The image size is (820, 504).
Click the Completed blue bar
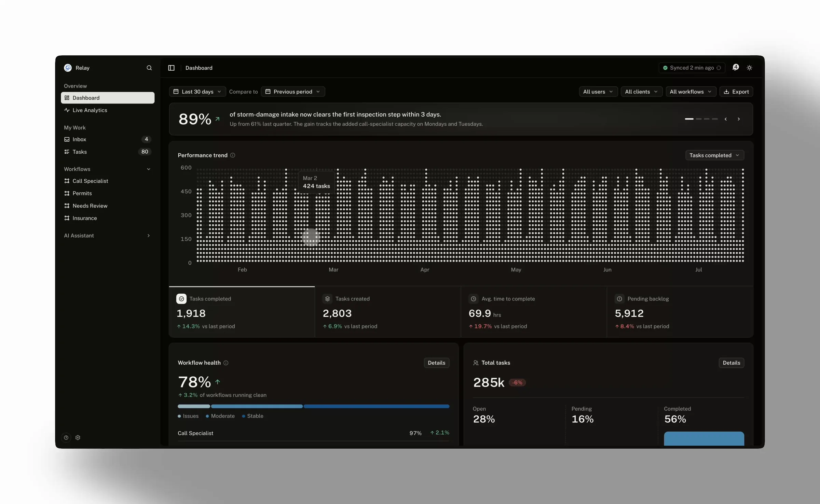click(704, 438)
